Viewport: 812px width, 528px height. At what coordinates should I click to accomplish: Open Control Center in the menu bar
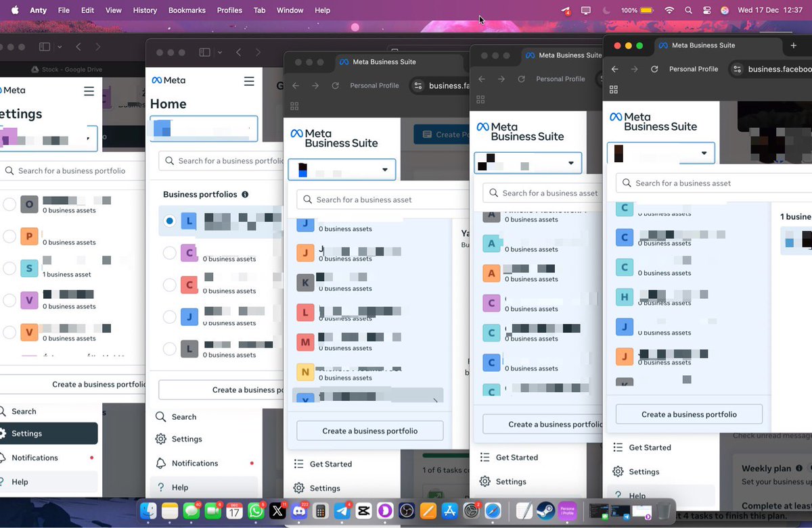click(706, 10)
